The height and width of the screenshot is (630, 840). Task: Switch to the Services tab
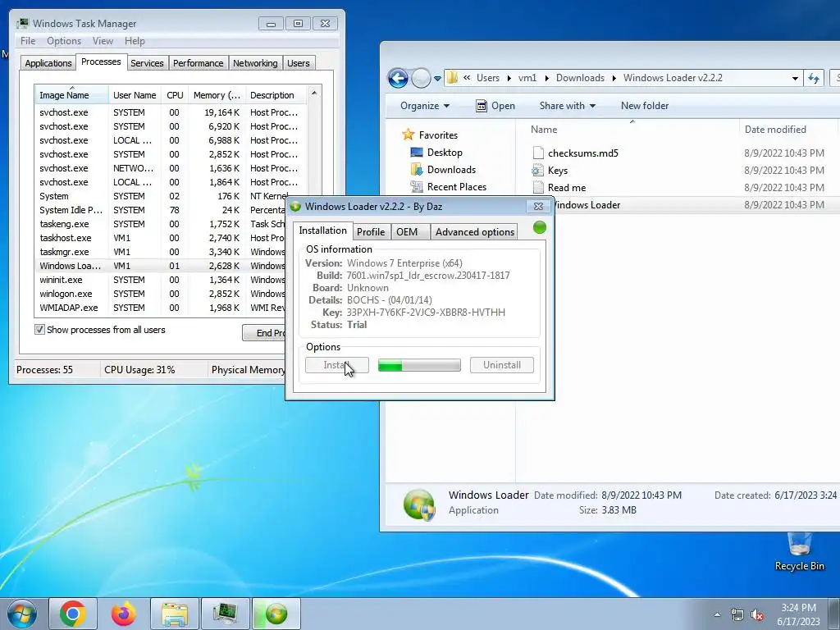pos(147,63)
